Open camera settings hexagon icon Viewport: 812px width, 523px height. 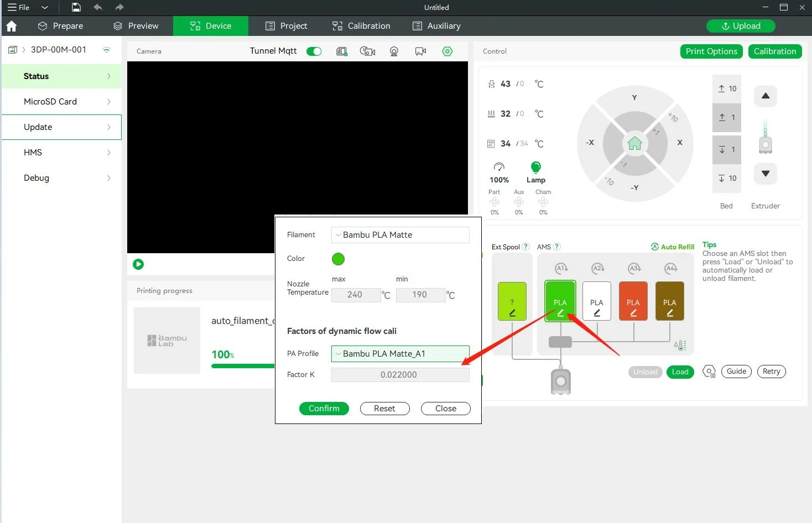click(x=447, y=51)
